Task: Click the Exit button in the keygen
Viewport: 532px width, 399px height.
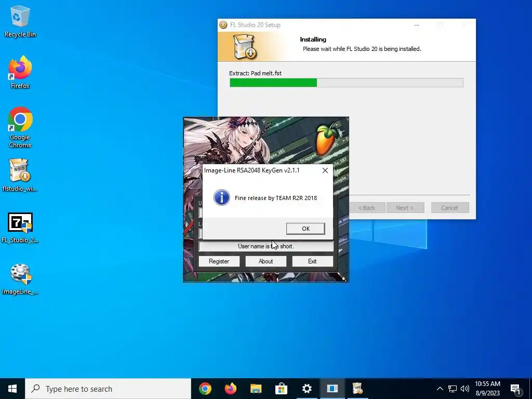Action: (312, 261)
